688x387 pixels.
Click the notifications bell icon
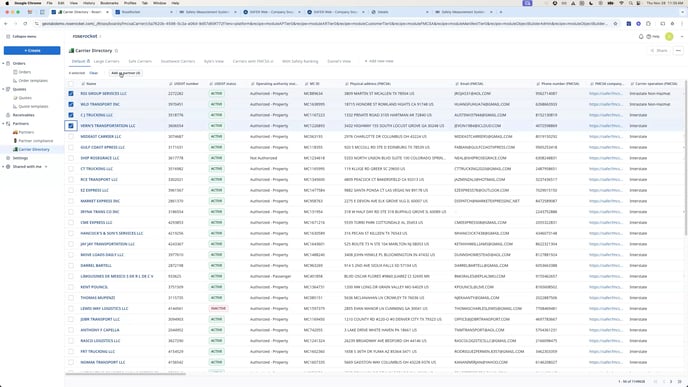tap(641, 37)
